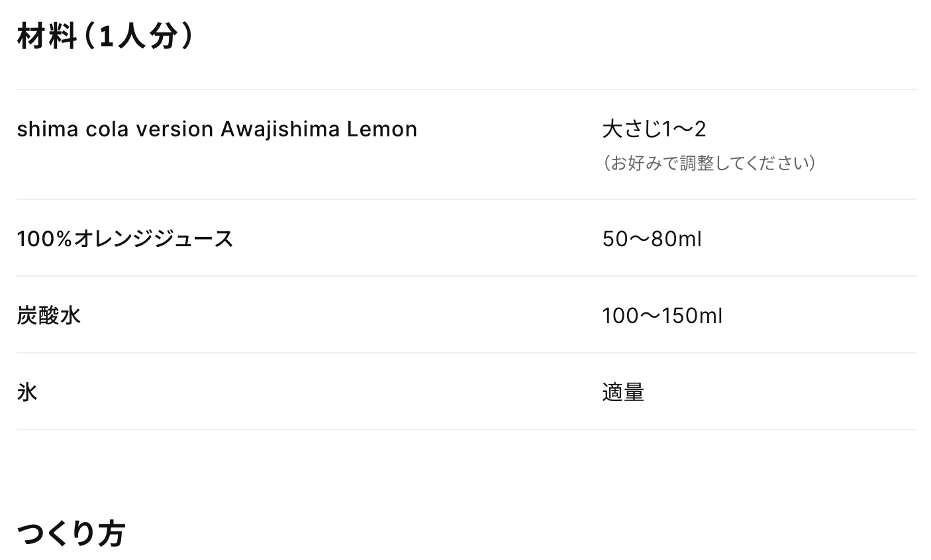Select the 氷 ingredient label
This screenshot has width=931, height=560.
[27, 392]
